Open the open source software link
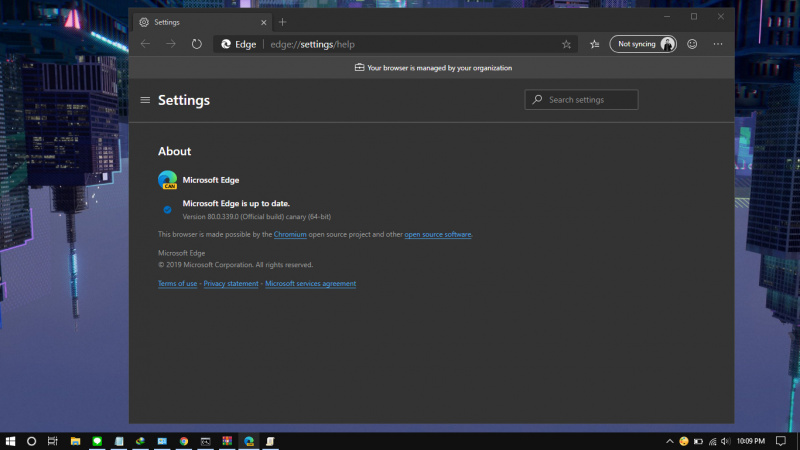This screenshot has width=800, height=450. point(438,234)
